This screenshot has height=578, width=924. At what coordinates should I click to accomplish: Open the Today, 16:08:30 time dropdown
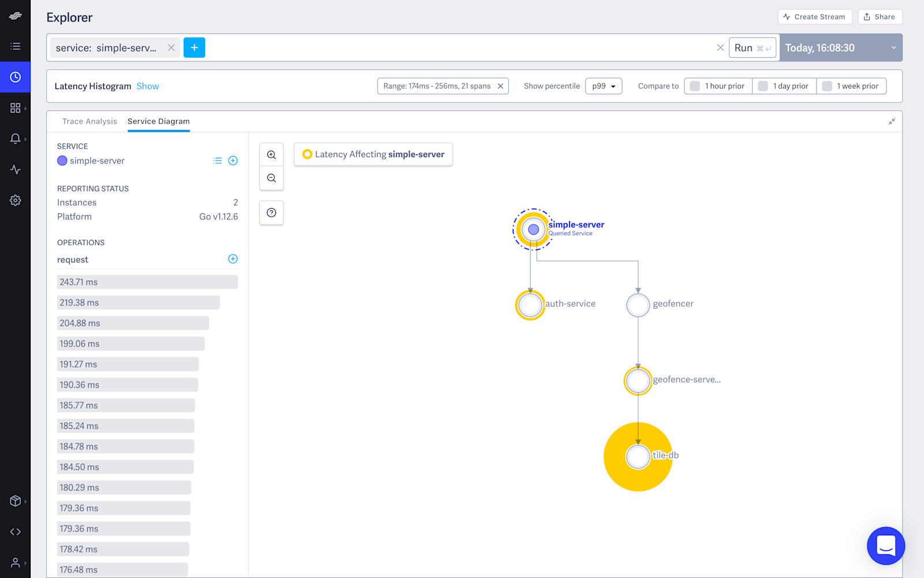pyautogui.click(x=841, y=48)
